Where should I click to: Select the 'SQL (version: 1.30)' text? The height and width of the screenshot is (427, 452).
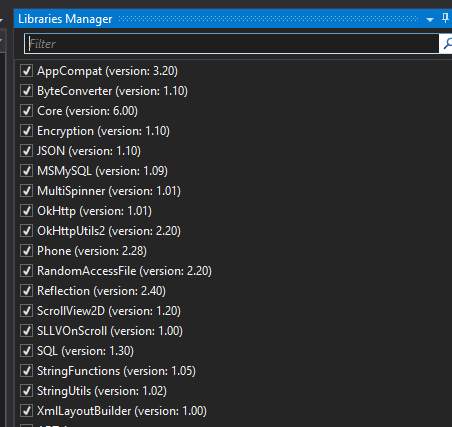pos(85,351)
